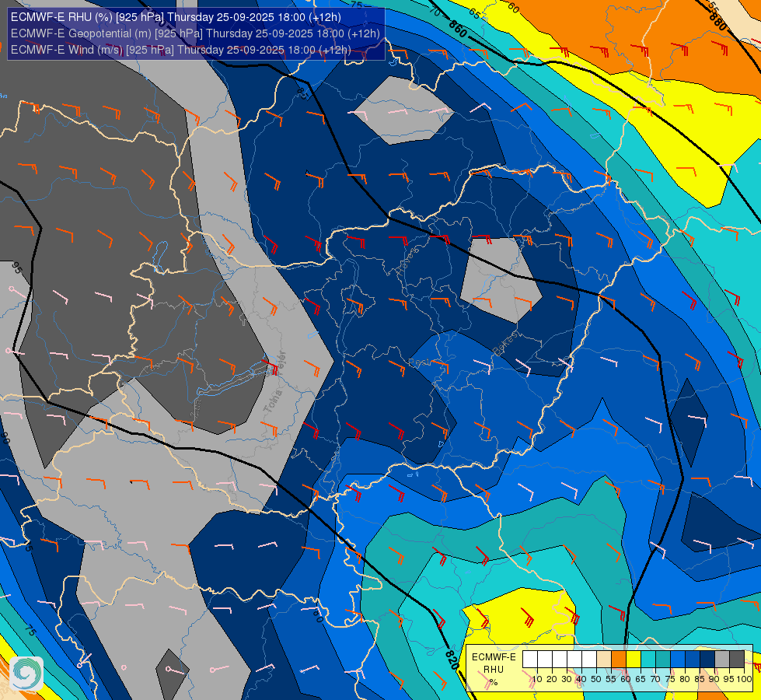Click the legend tick value '30'

pos(567,679)
